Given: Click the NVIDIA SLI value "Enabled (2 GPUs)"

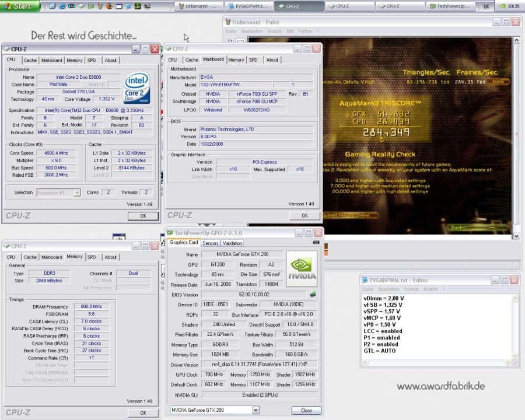Looking at the screenshot, I should pyautogui.click(x=260, y=395).
